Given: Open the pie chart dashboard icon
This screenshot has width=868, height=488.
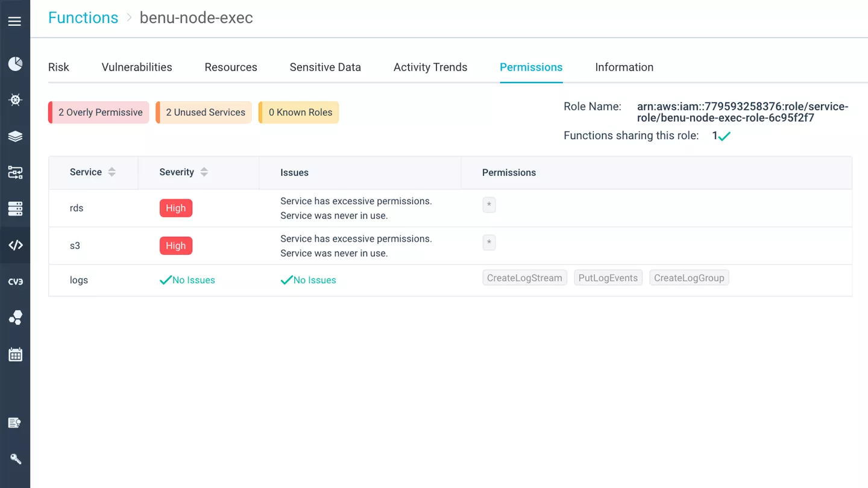Looking at the screenshot, I should 15,64.
